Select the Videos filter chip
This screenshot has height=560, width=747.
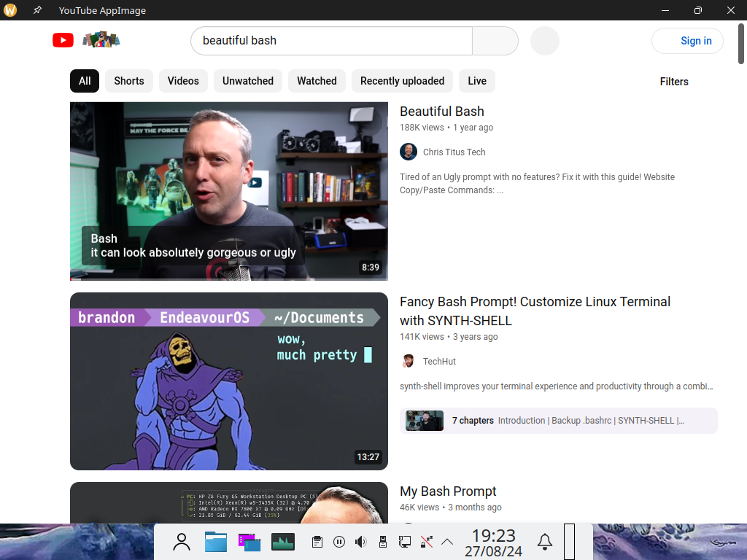pos(183,81)
